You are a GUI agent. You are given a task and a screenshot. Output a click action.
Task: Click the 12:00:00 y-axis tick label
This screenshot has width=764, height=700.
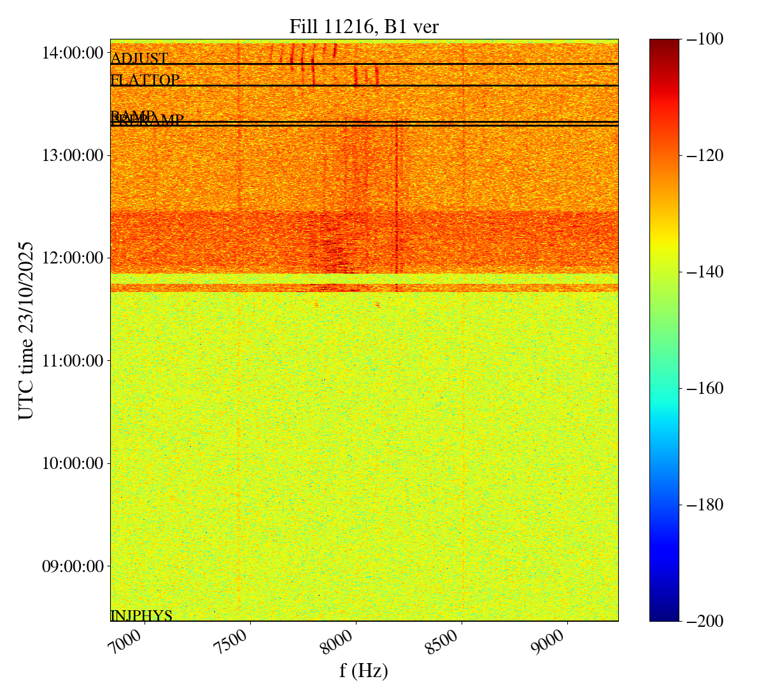point(72,258)
